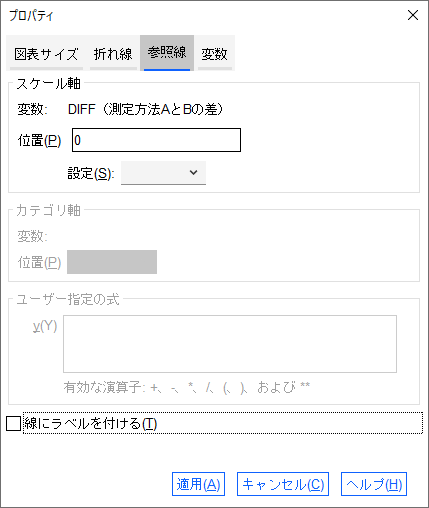Close the プロパティ dialog with X
The width and height of the screenshot is (429, 508).
point(413,15)
